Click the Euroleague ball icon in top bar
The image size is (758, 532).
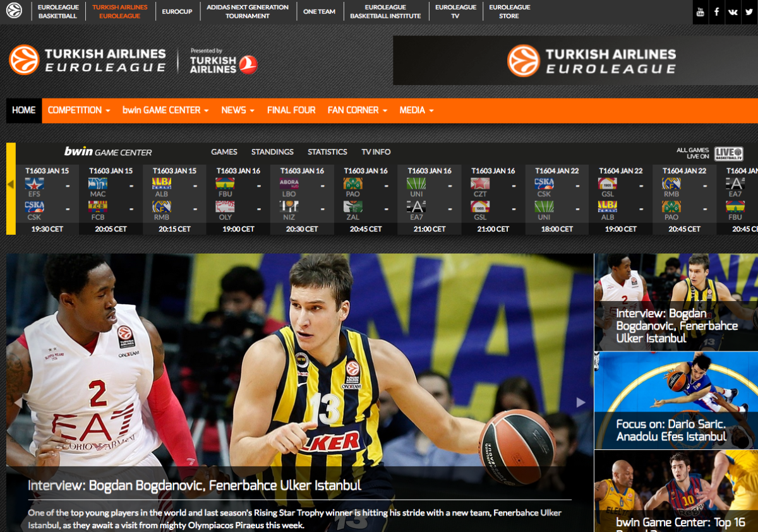pyautogui.click(x=14, y=10)
